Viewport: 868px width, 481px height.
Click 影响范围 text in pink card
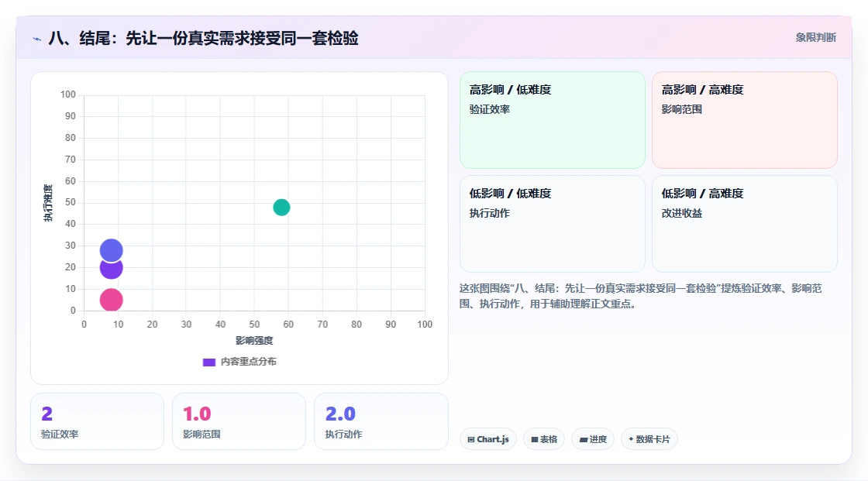click(x=681, y=109)
